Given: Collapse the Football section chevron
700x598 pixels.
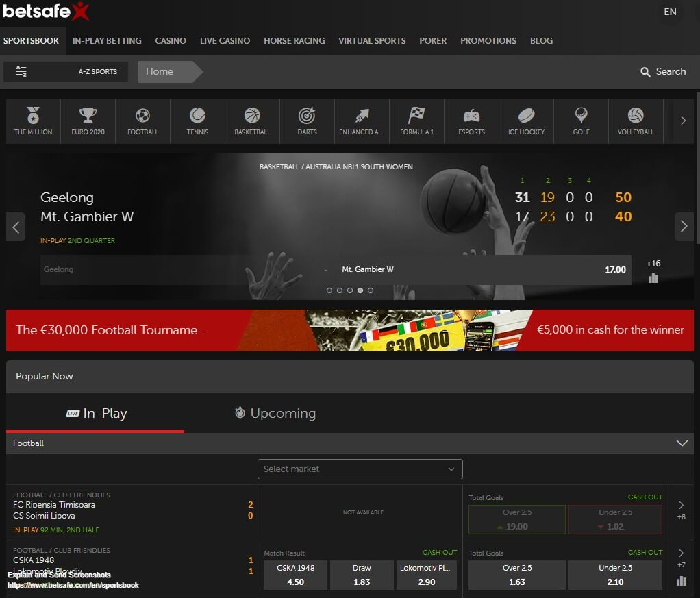Looking at the screenshot, I should pos(682,443).
